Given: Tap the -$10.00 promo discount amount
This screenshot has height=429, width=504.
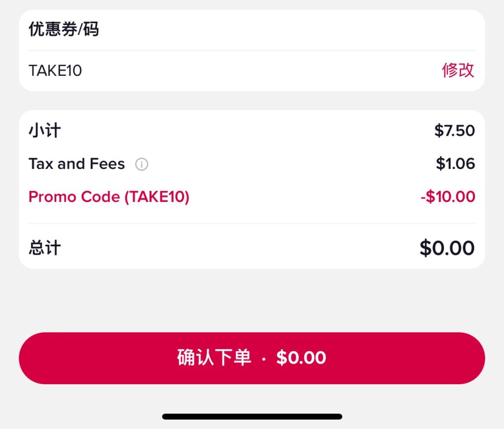Looking at the screenshot, I should tap(447, 197).
